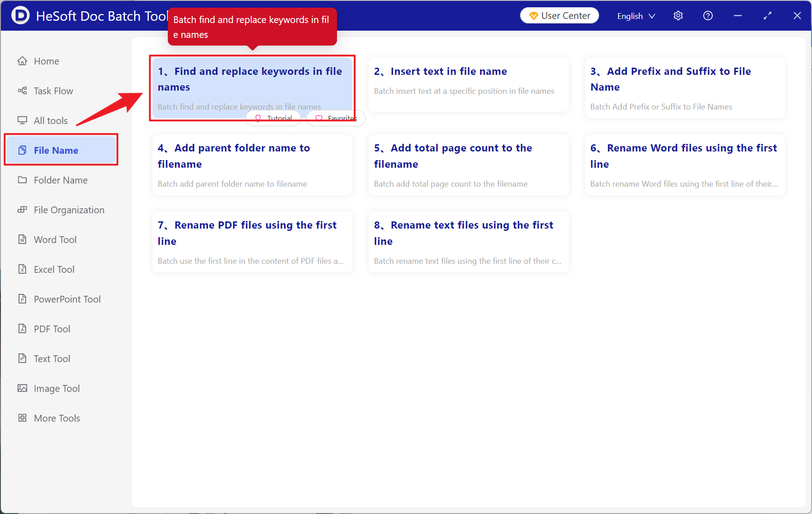Viewport: 812px width, 514px height.
Task: Open the User Center
Action: click(x=559, y=15)
